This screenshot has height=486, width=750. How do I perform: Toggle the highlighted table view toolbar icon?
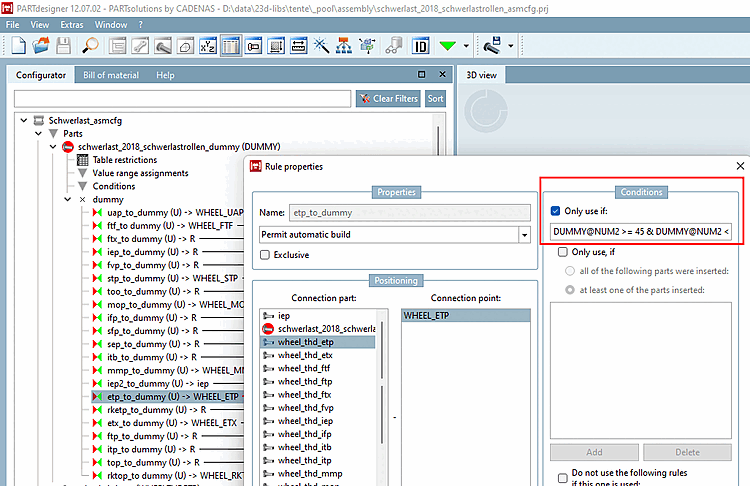231,46
